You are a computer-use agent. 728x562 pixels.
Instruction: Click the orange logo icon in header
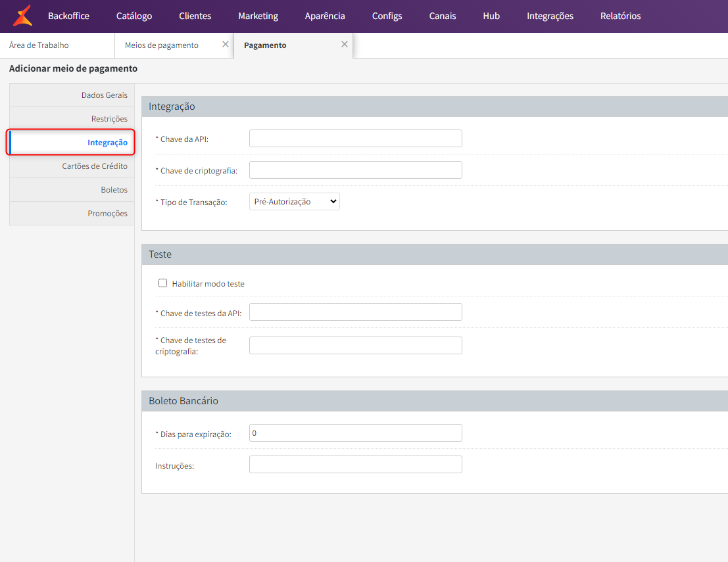(x=23, y=16)
